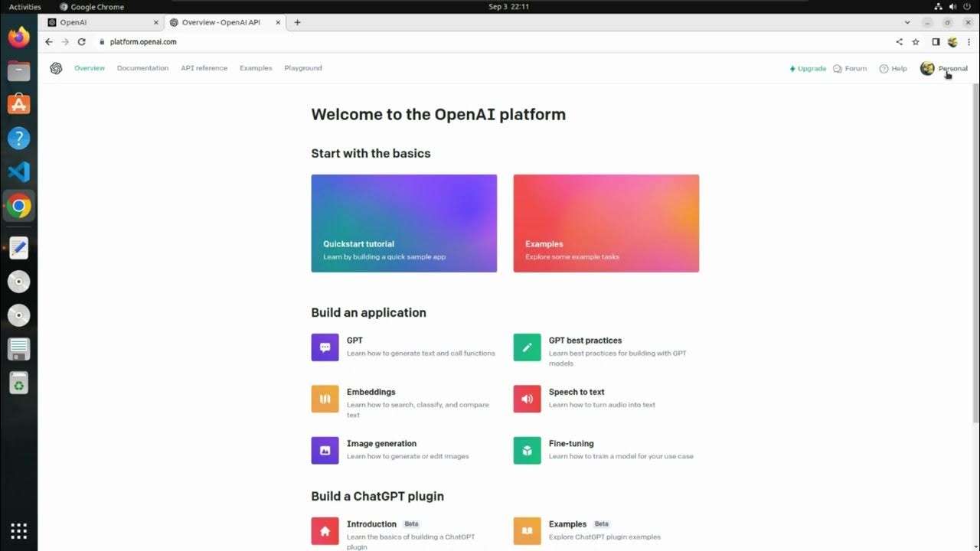This screenshot has width=980, height=551.
Task: Click the Embeddings orange icon
Action: 325,399
